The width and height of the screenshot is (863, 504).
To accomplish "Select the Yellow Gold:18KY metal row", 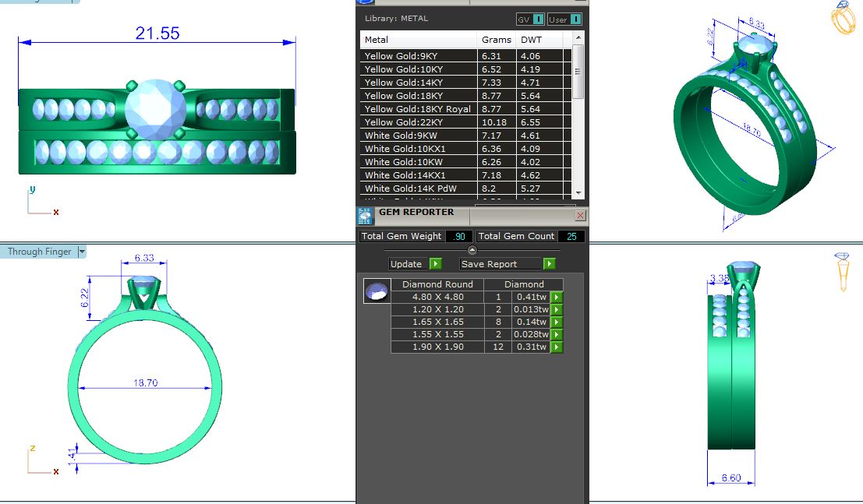I will 418,96.
